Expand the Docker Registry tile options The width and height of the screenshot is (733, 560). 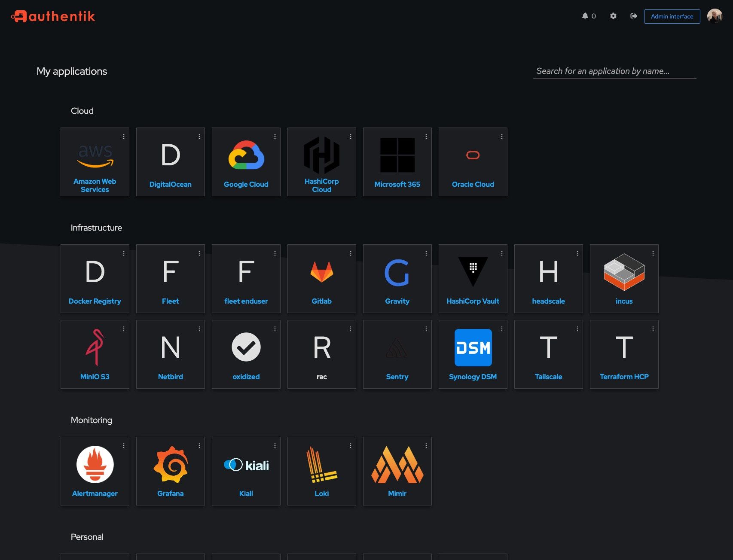click(124, 253)
